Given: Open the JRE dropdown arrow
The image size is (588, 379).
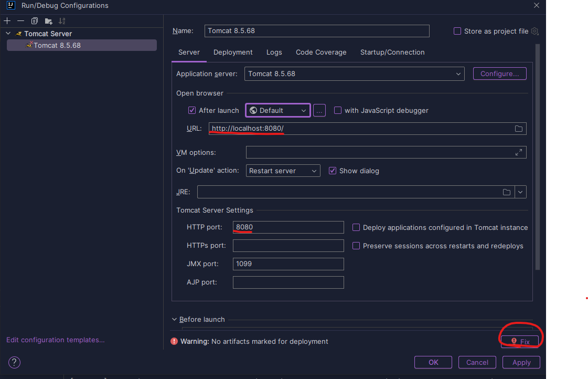Looking at the screenshot, I should [520, 192].
